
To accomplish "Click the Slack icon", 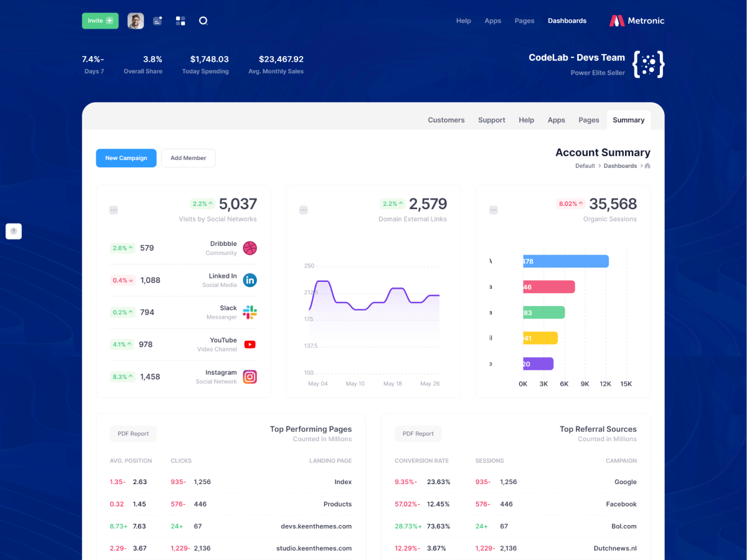I will pyautogui.click(x=250, y=312).
